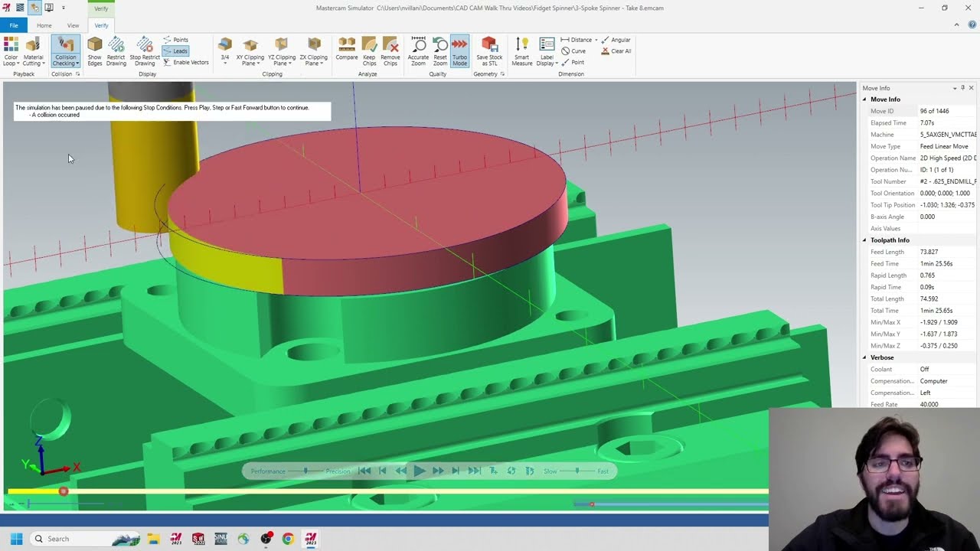This screenshot has height=551, width=980.
Task: Switch to the Home tab
Action: click(44, 25)
